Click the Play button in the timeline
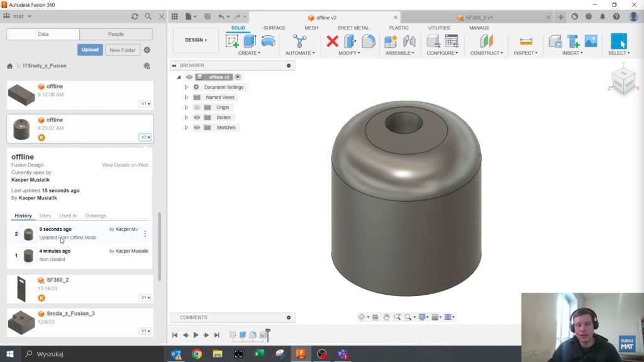The height and width of the screenshot is (362, 644). click(196, 335)
